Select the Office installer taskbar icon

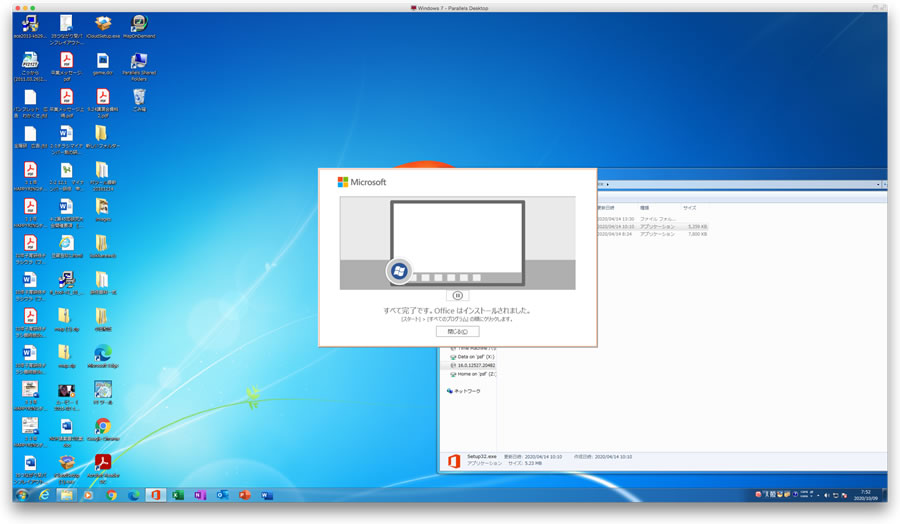point(155,495)
